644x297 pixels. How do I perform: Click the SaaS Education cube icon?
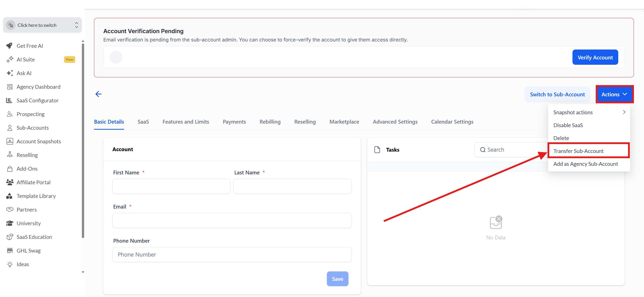tap(10, 237)
